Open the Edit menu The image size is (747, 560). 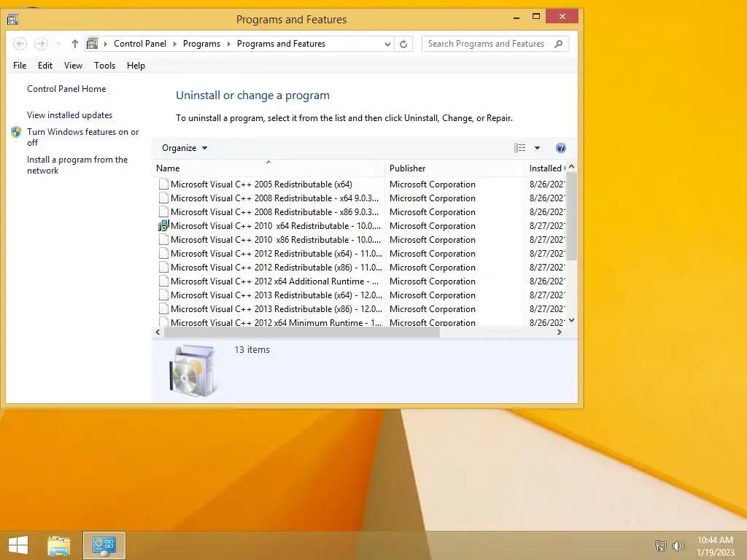tap(45, 66)
